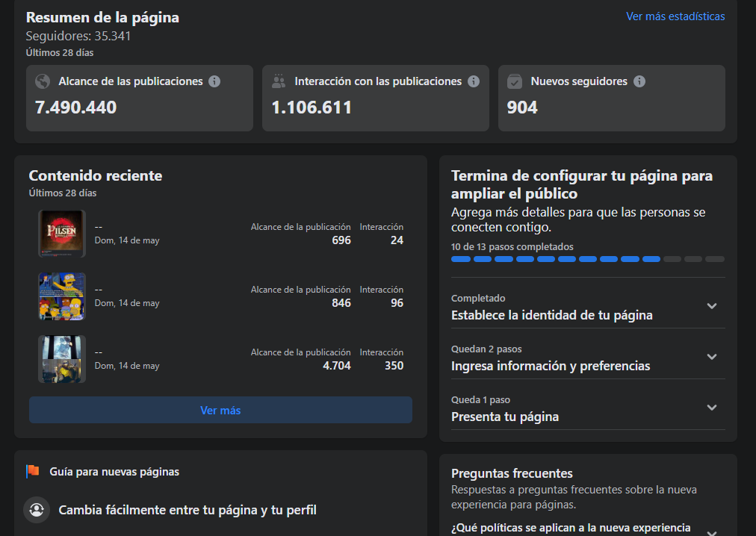This screenshot has height=536, width=756.
Task: Open the Simpsons post thumbnail
Action: point(62,296)
